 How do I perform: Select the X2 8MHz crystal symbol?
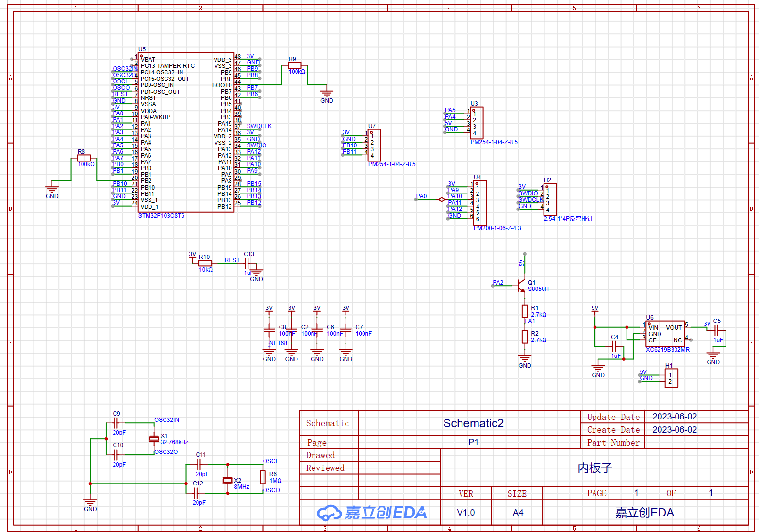[x=228, y=480]
